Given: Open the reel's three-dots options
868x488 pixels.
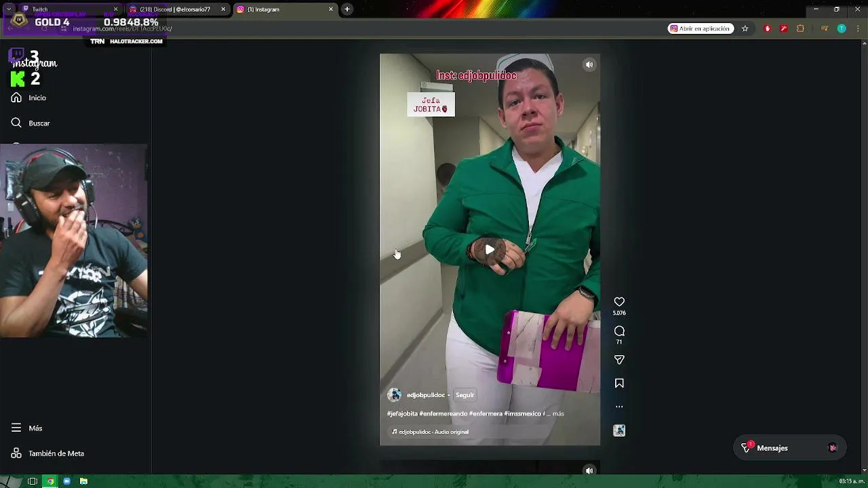Looking at the screenshot, I should click(619, 407).
